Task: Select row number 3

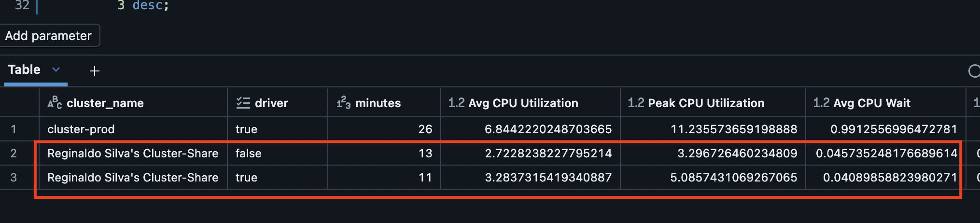Action: [x=14, y=178]
